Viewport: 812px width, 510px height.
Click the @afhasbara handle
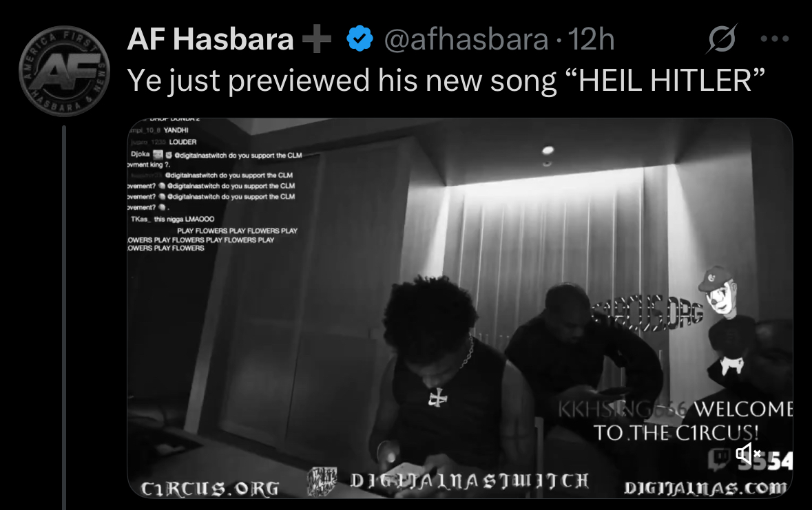tap(466, 39)
